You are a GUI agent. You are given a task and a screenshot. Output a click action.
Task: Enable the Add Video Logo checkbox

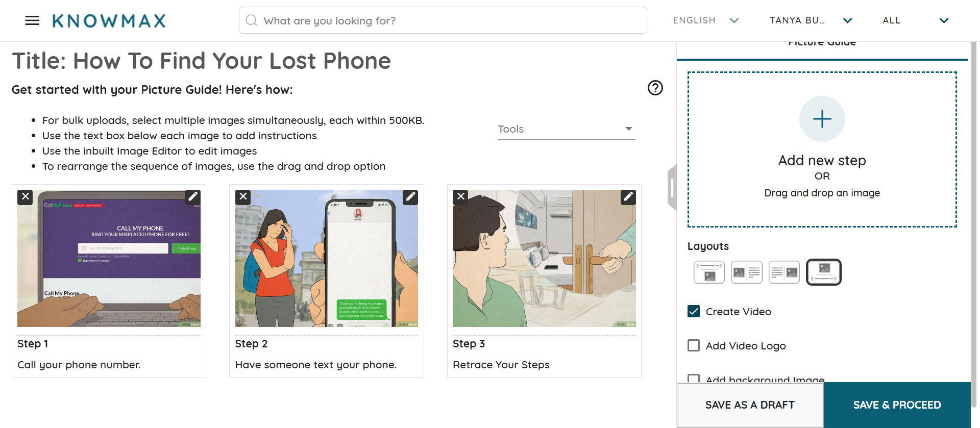point(694,345)
